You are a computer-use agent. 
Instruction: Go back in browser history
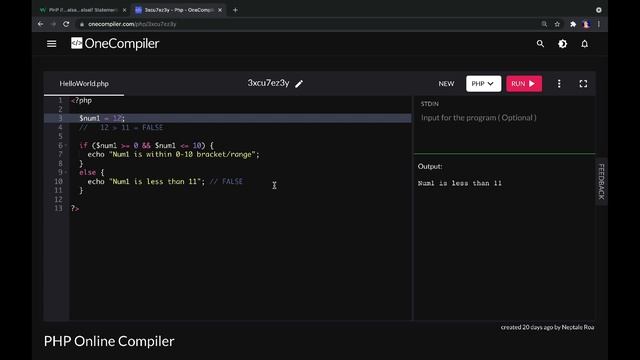click(x=40, y=24)
